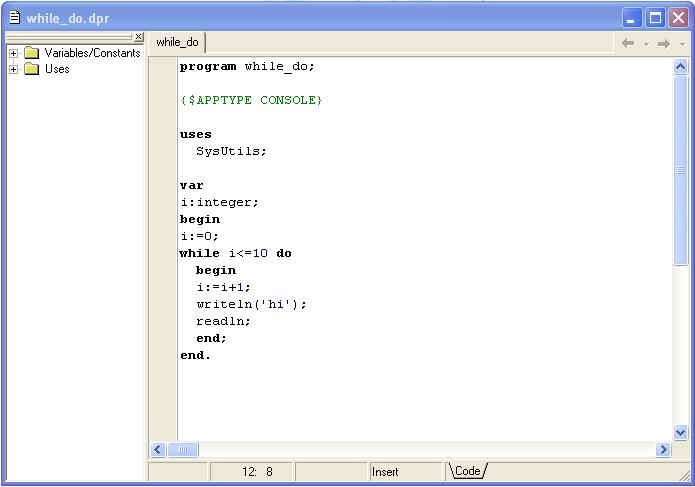
Task: Minimize the while_do.dpr window
Action: (631, 18)
